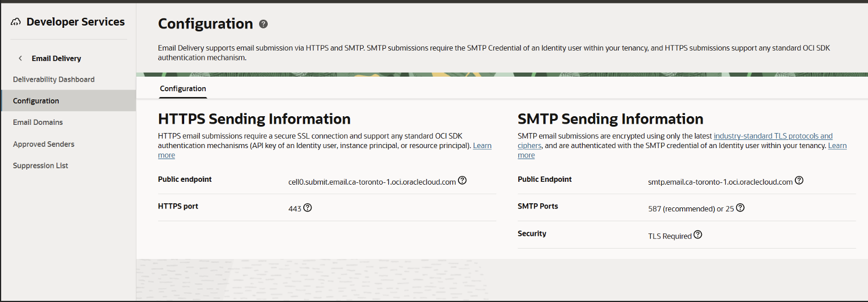Click the Email Delivery back navigation label
The height and width of the screenshot is (302, 868).
(56, 58)
